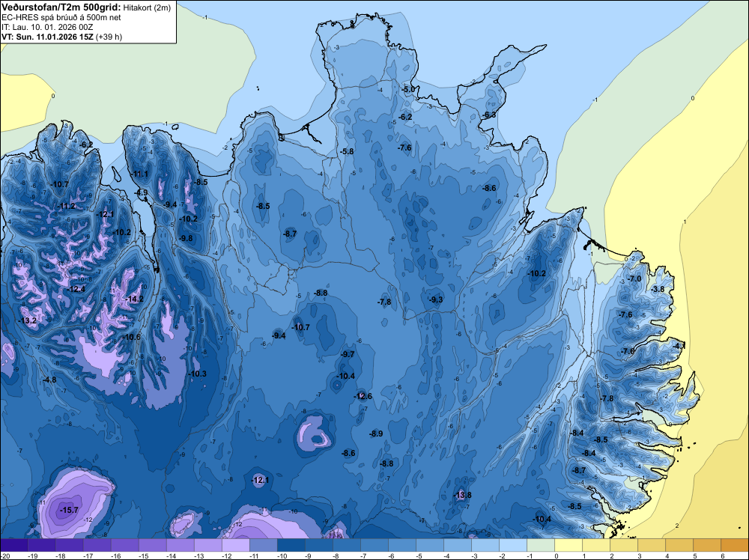Screen dimensions: 749x560
Task: Click the -8.9 temperature value
Action: (376, 433)
